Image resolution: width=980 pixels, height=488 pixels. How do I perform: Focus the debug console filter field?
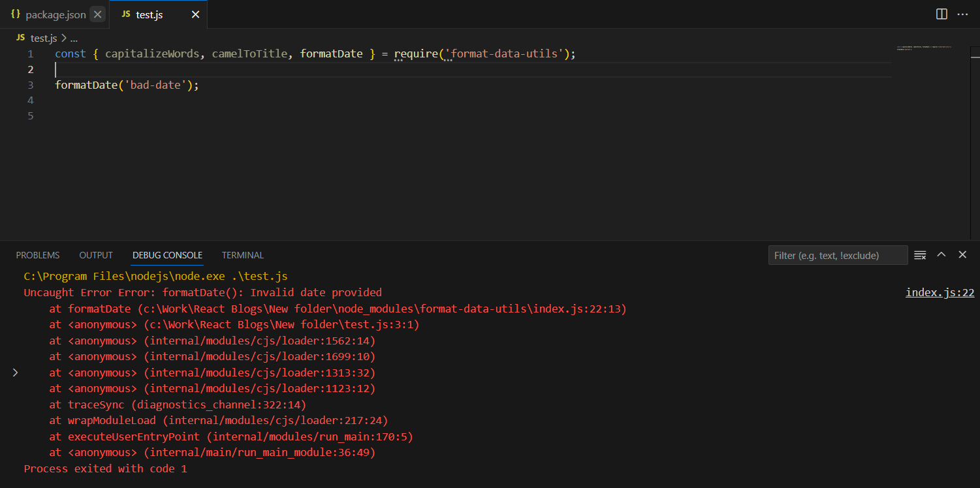(x=838, y=255)
